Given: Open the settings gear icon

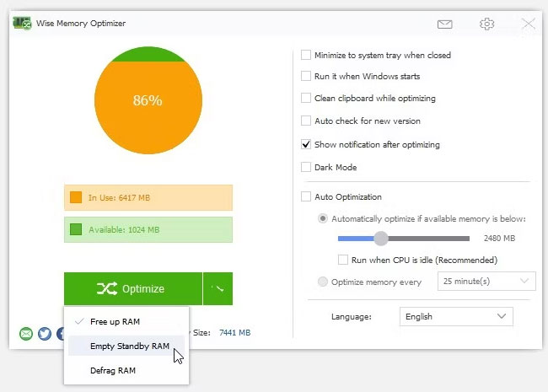Looking at the screenshot, I should 486,24.
